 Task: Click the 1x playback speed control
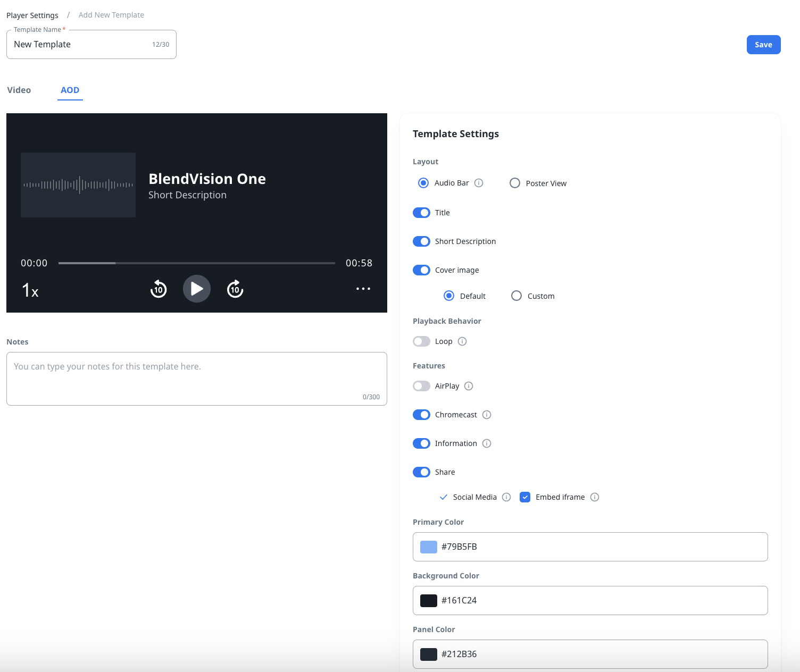coord(30,290)
